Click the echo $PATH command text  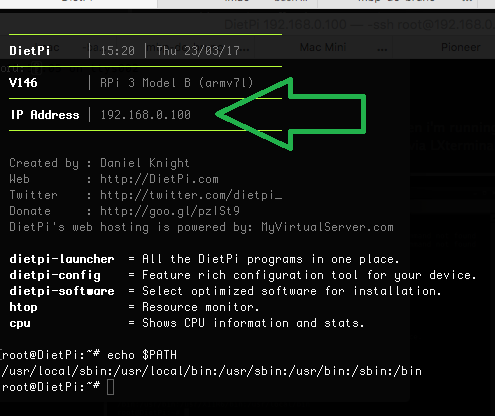coord(142,355)
